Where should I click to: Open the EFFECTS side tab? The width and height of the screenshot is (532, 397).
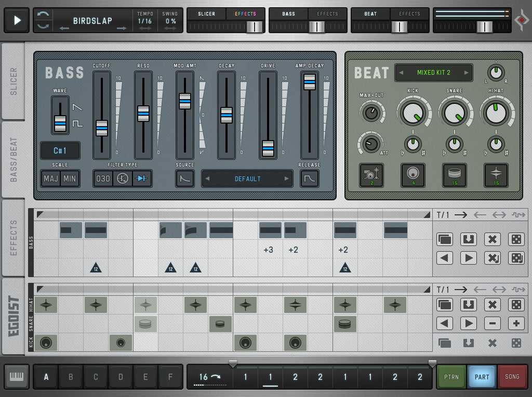coord(14,237)
